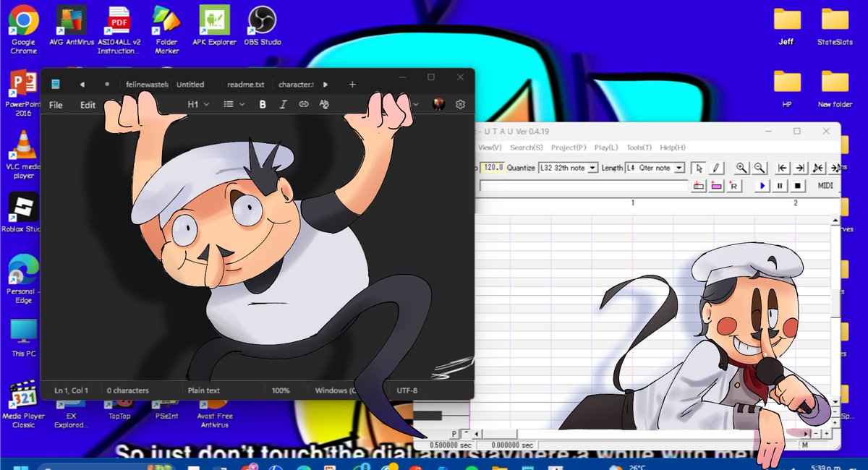Click Ln 1, Col 1 in Notepad status bar
Screen dimensions: 868x470
(x=71, y=390)
